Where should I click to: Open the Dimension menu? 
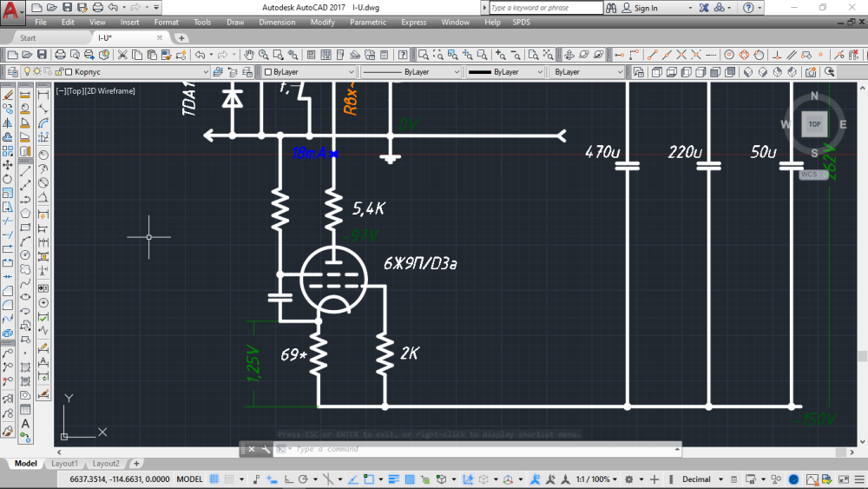coord(277,22)
